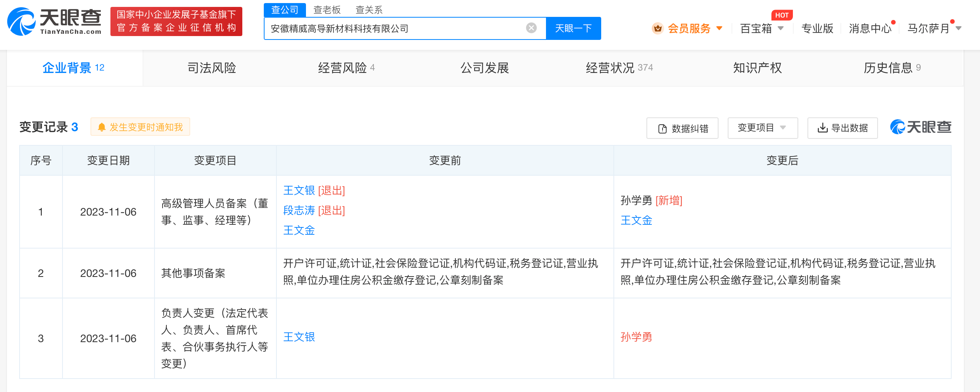Click the TianYanCha logo in header
This screenshot has height=392, width=980.
coord(54,21)
